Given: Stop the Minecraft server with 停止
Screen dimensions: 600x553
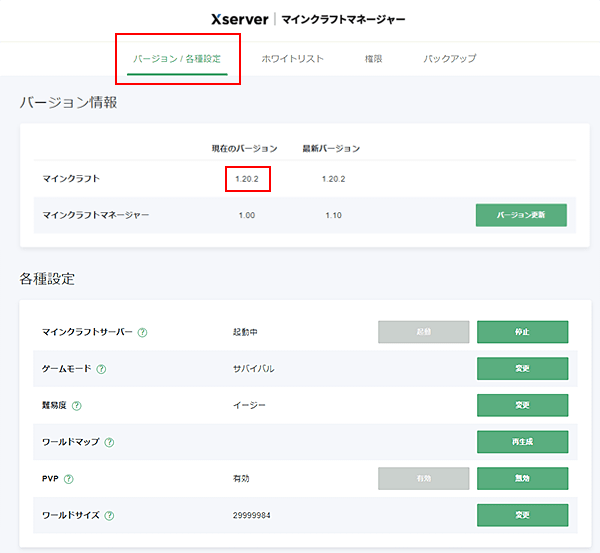Looking at the screenshot, I should pos(522,332).
